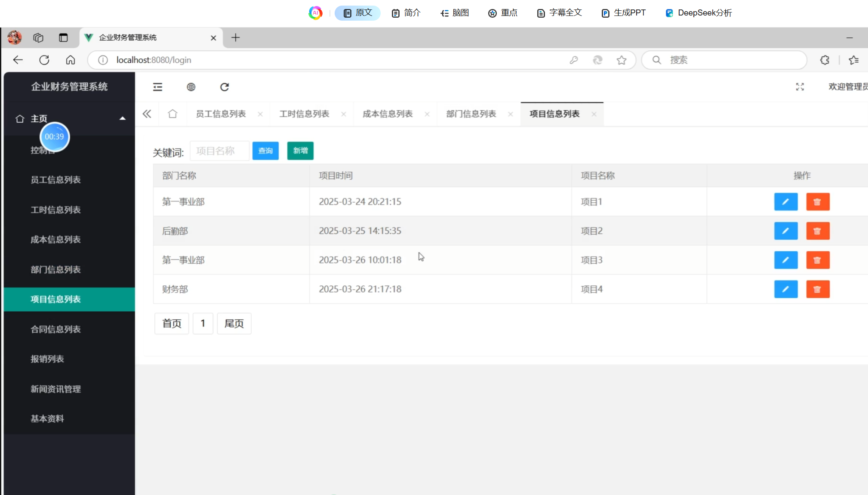
Task: Open 合同信息列表 in the sidebar
Action: pos(55,329)
